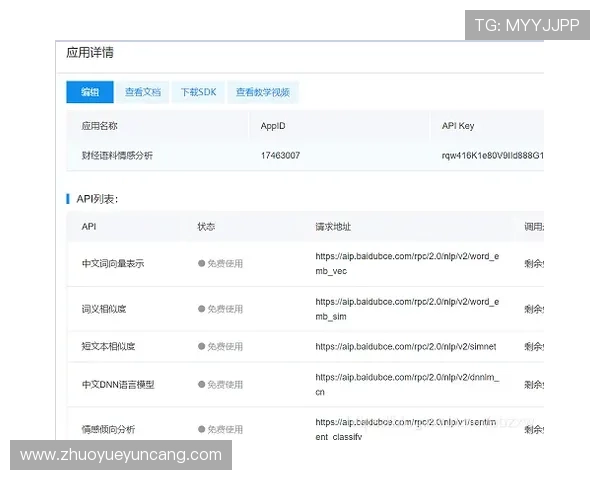Select API Key value starting rqw416K

(x=492, y=155)
